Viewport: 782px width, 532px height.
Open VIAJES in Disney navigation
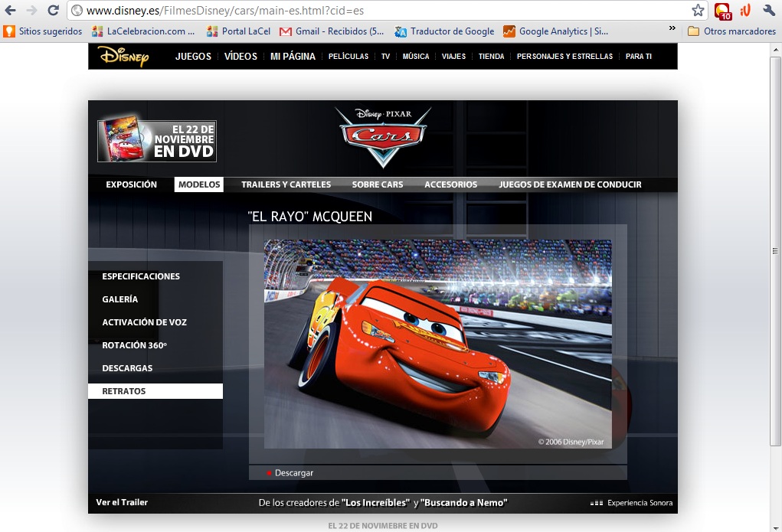tap(453, 57)
